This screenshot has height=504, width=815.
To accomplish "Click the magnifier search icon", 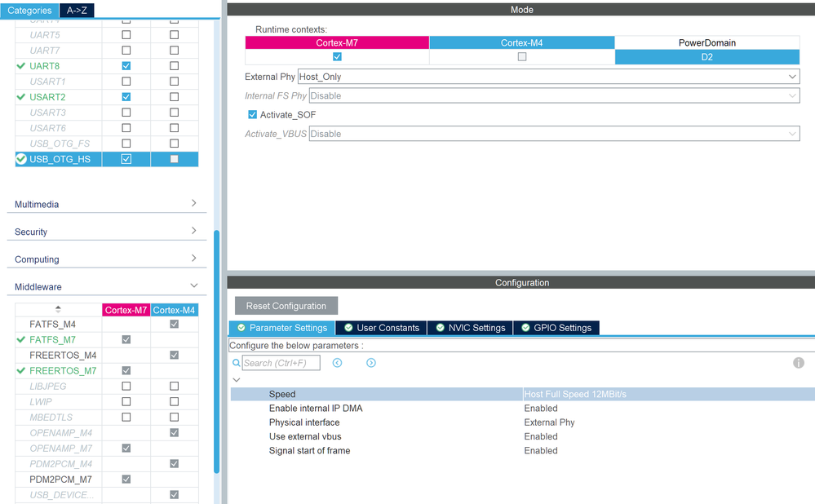I will coord(236,363).
